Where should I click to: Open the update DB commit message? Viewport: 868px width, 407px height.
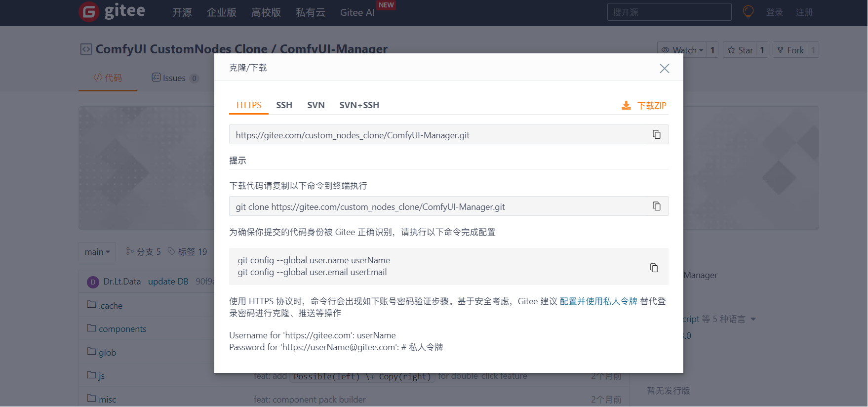click(x=168, y=282)
